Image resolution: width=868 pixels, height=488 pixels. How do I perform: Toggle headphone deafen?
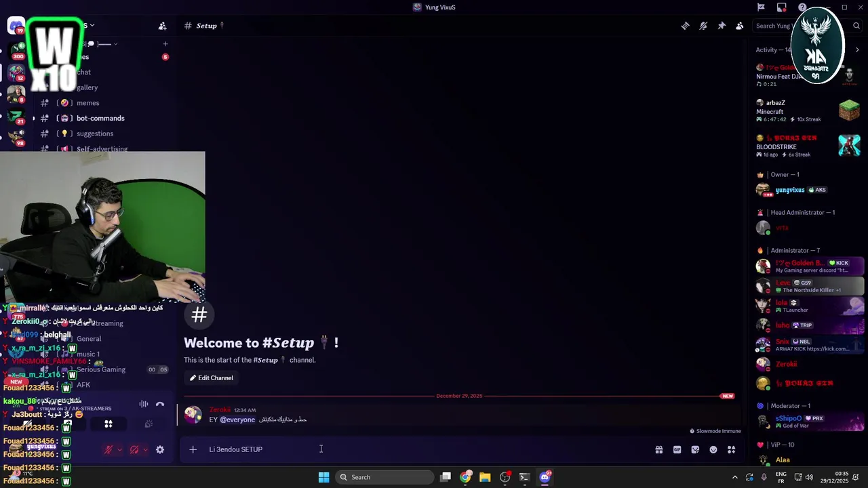click(x=134, y=449)
